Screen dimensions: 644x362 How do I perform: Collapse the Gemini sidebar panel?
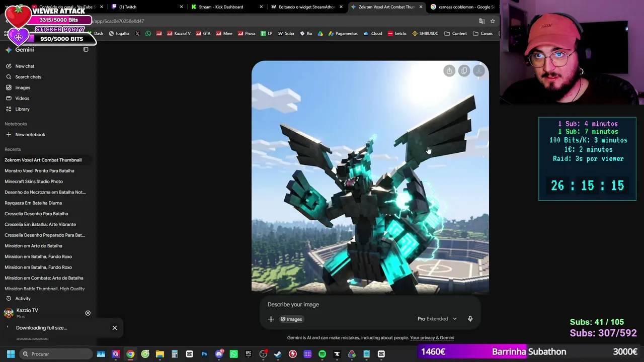pyautogui.click(x=86, y=50)
